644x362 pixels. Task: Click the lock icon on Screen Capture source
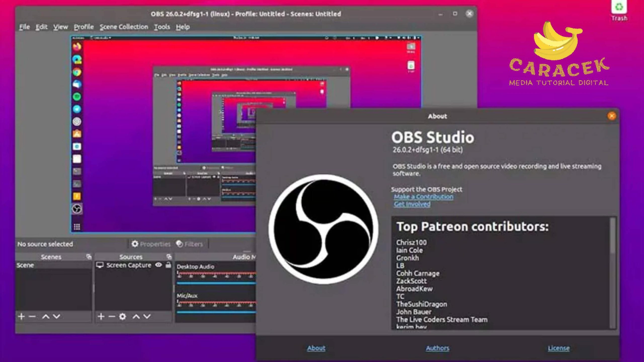click(168, 265)
